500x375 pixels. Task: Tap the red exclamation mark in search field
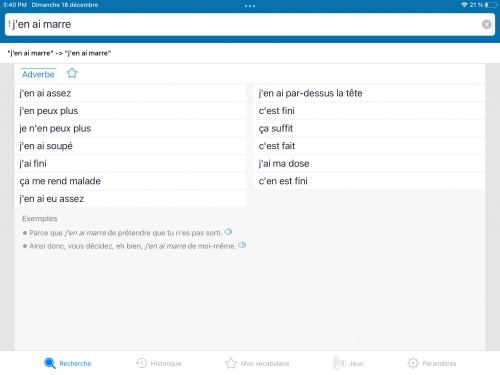click(x=9, y=24)
